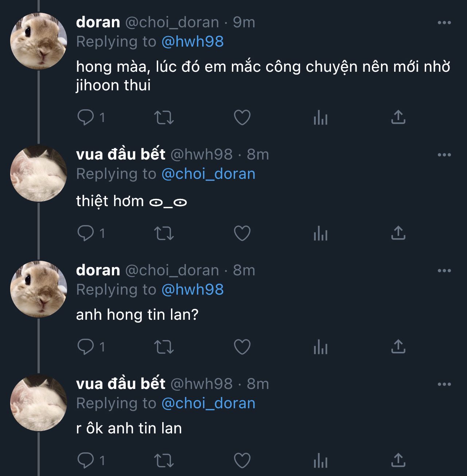Open more options on 'anh hong tin lan?' tweet
Image resolution: width=467 pixels, height=476 pixels.
point(444,271)
